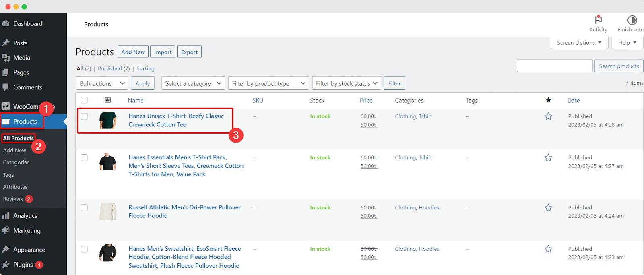Open All Products submenu item
644x275 pixels.
[x=19, y=138]
